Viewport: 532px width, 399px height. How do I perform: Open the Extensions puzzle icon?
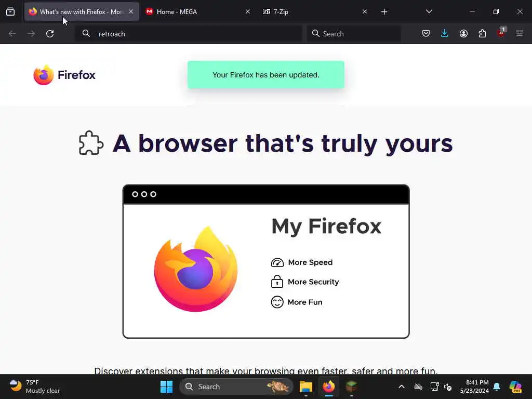pos(482,33)
